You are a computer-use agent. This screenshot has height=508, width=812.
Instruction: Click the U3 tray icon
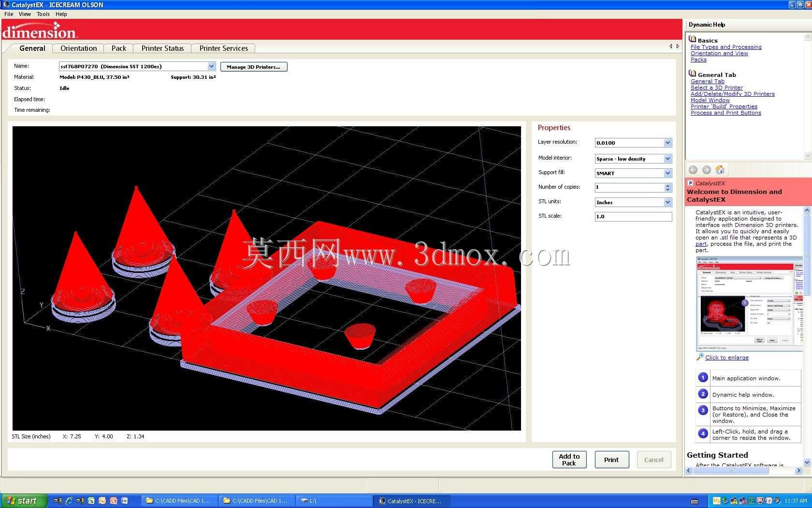pos(717,501)
